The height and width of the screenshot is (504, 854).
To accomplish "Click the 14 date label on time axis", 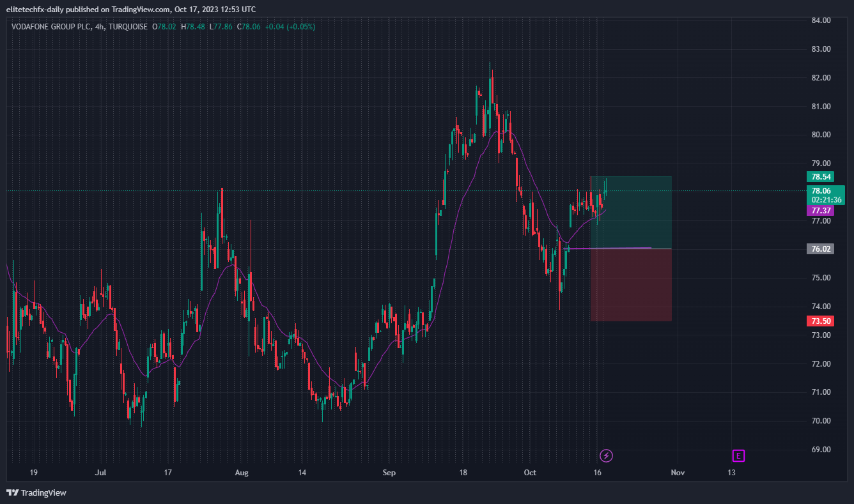I will click(x=302, y=473).
